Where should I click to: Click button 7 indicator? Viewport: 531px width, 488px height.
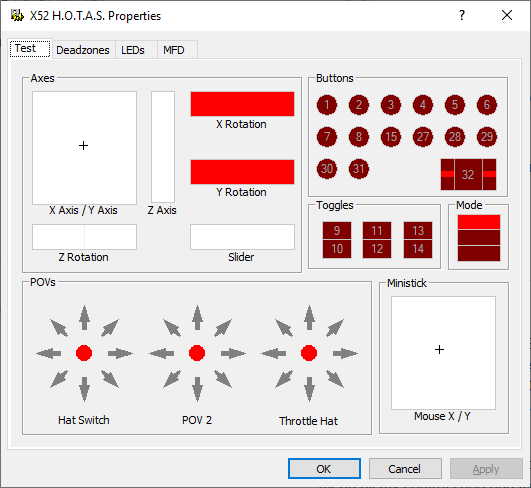[327, 137]
